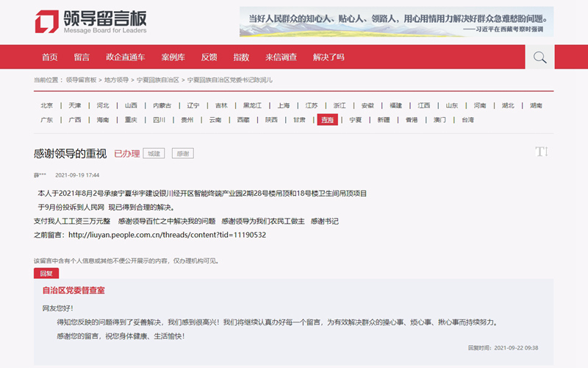Viewport: 588px width, 368px height.
Task: Click the text size T icon
Action: 541,152
